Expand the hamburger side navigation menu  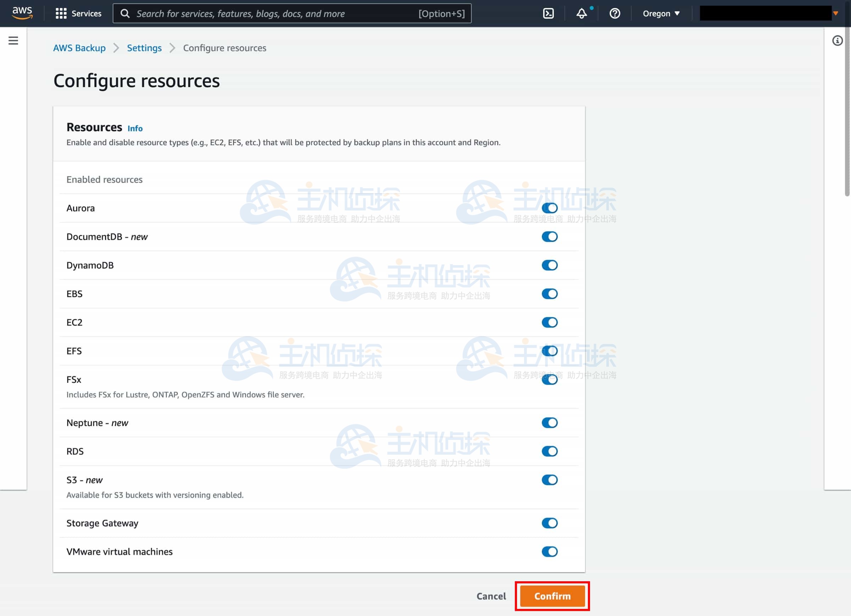[x=13, y=40]
